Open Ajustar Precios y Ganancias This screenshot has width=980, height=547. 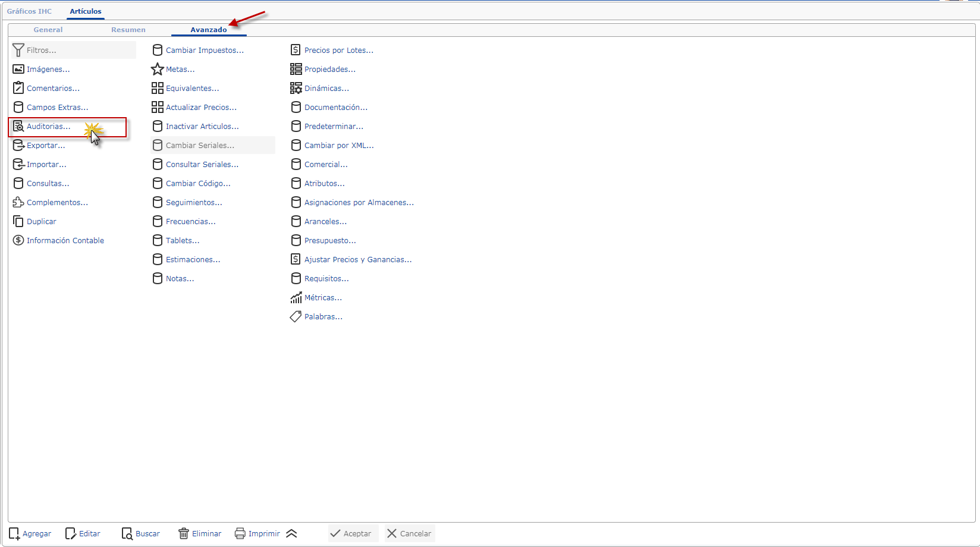pyautogui.click(x=357, y=260)
